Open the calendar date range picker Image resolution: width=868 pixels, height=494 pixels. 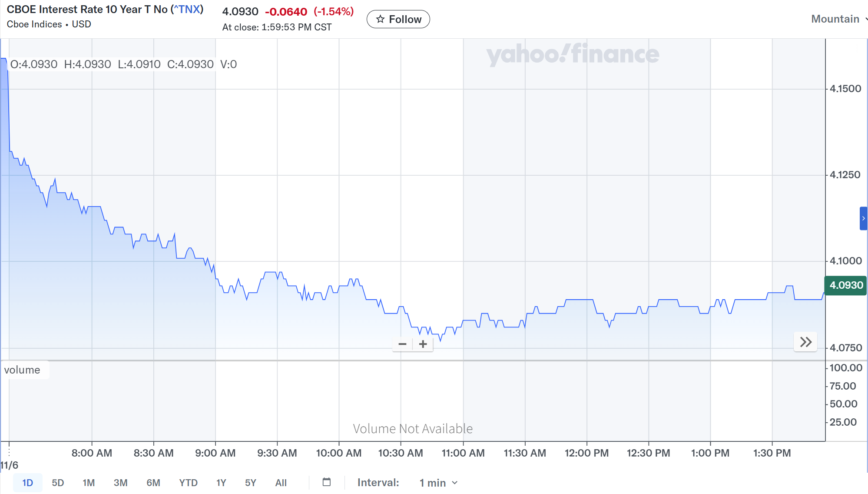click(327, 482)
